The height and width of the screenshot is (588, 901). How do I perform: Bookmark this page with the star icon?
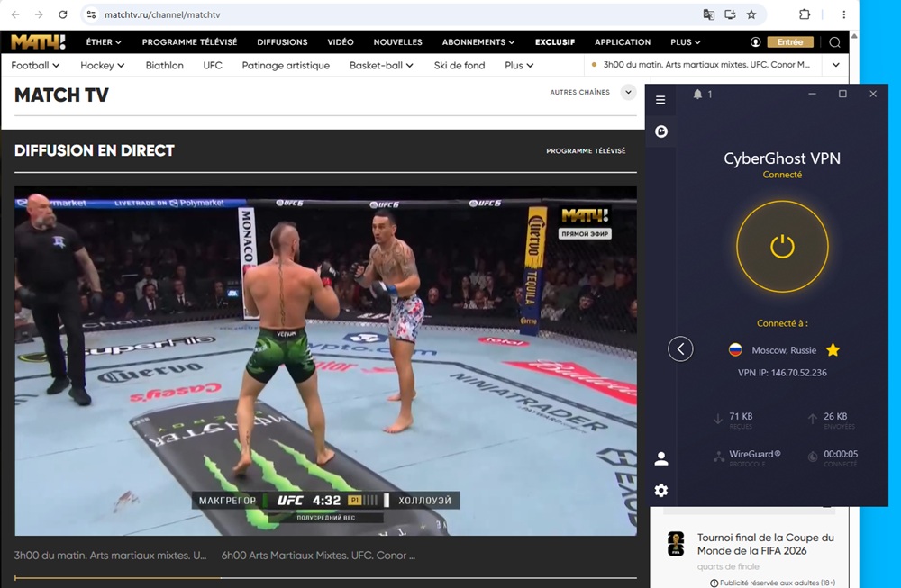click(x=751, y=14)
